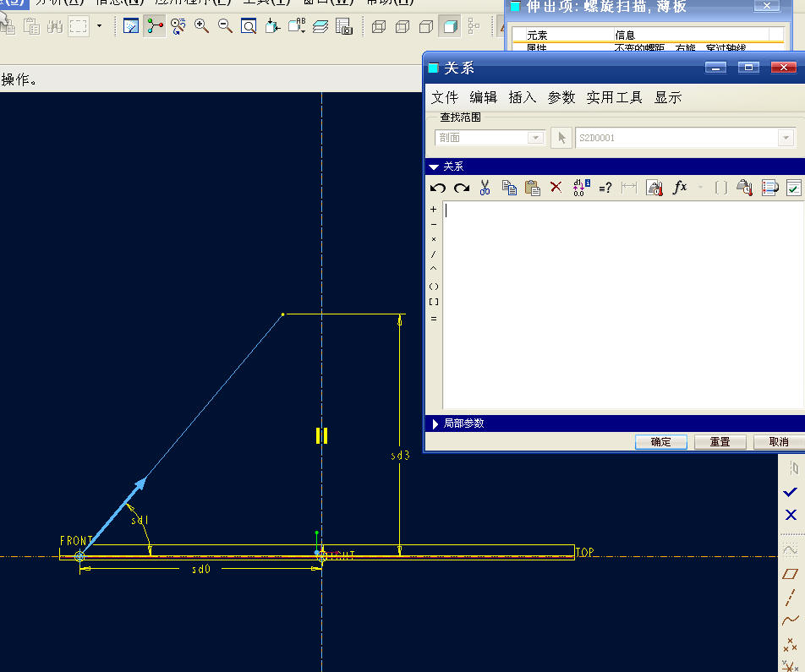Viewport: 805px width, 672px height.
Task: Click repaint screen icon in main toolbar
Action: 131,26
